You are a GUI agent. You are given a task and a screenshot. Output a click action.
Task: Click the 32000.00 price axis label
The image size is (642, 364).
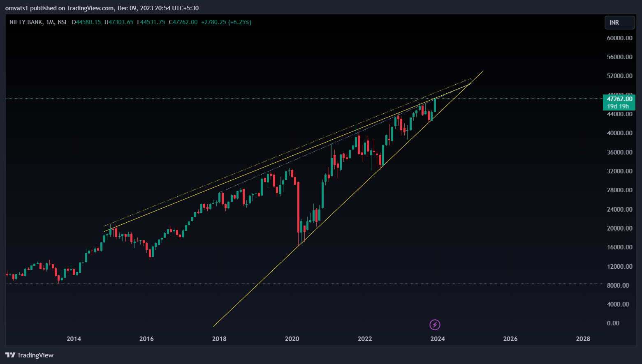pos(619,171)
